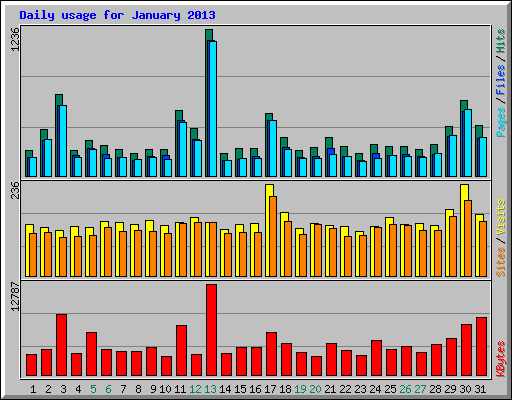
Task: Click day label 8 on the axis
Action: pos(138,389)
